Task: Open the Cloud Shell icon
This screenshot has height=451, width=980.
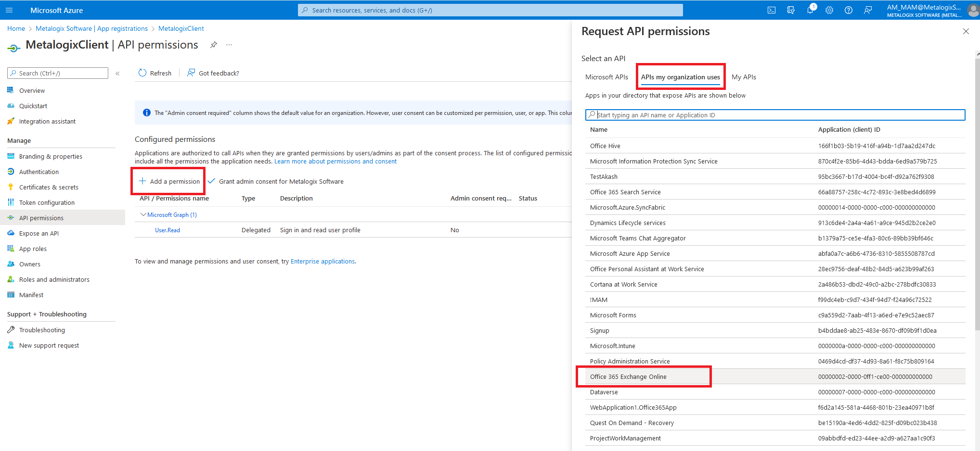Action: [x=771, y=10]
